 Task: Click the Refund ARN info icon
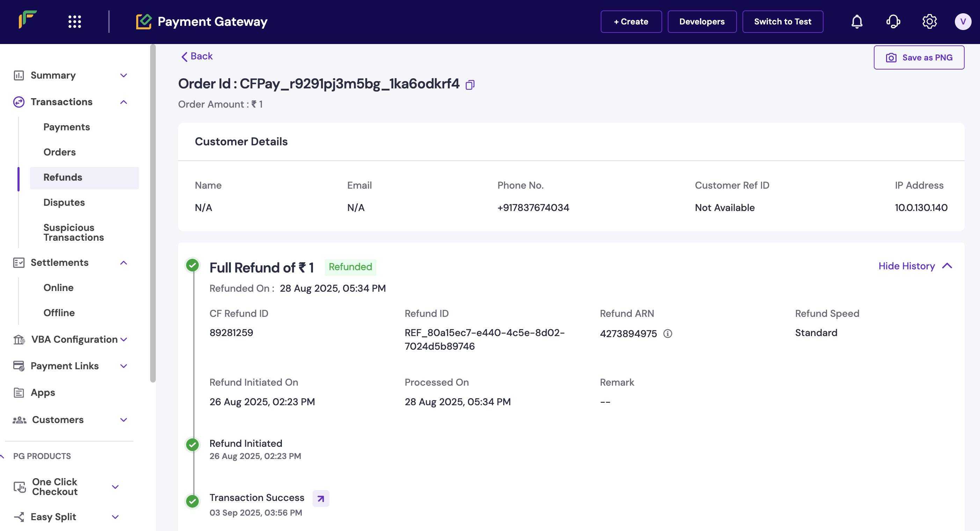click(668, 334)
